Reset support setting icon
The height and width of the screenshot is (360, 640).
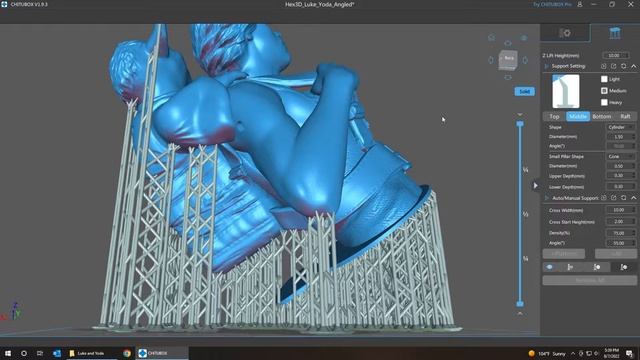tap(623, 66)
